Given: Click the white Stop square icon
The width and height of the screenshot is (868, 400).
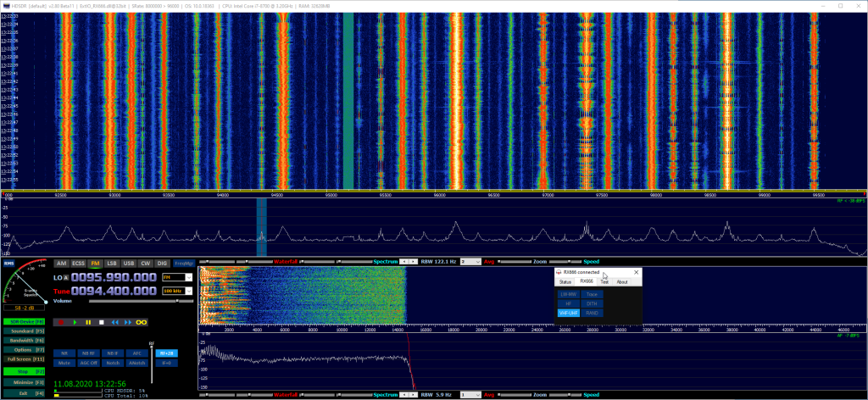Looking at the screenshot, I should [x=101, y=322].
